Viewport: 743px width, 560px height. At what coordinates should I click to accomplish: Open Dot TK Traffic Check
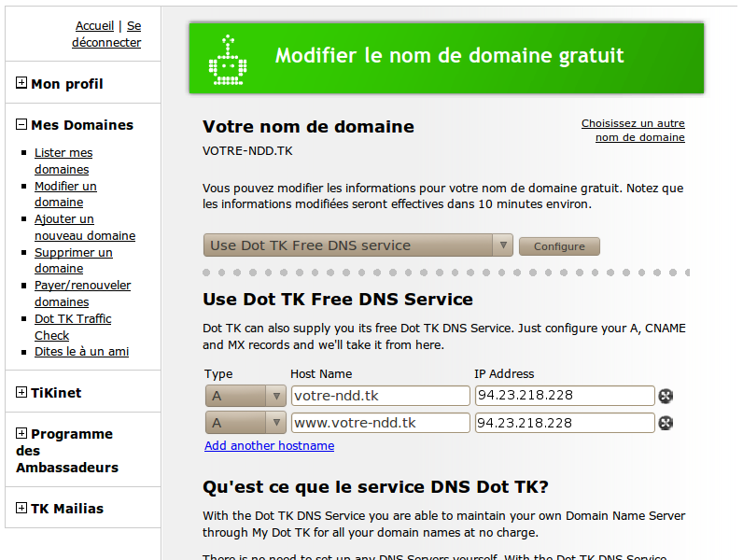tap(73, 327)
